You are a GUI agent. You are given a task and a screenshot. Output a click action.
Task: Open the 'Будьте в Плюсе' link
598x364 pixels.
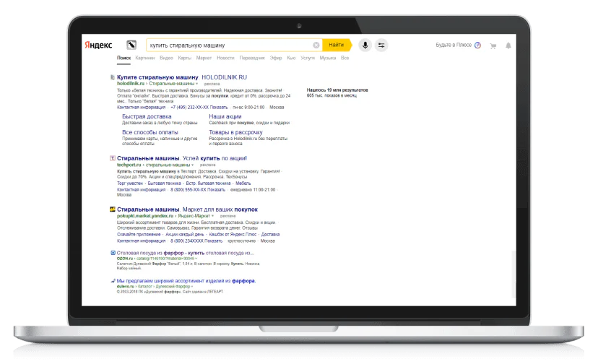454,45
